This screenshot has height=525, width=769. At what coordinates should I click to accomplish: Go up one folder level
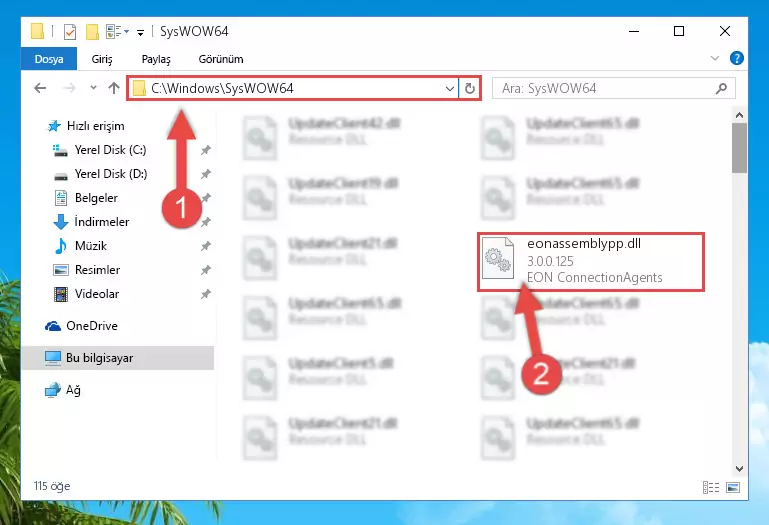coord(114,88)
